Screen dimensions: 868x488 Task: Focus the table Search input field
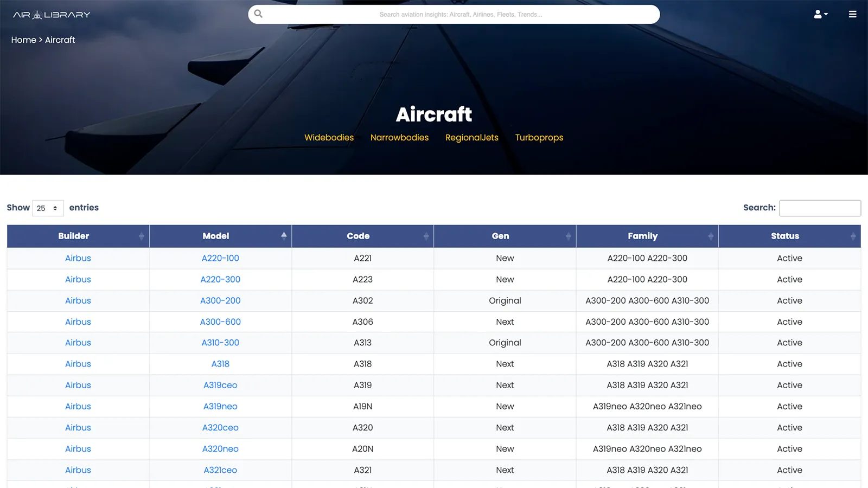click(x=819, y=208)
